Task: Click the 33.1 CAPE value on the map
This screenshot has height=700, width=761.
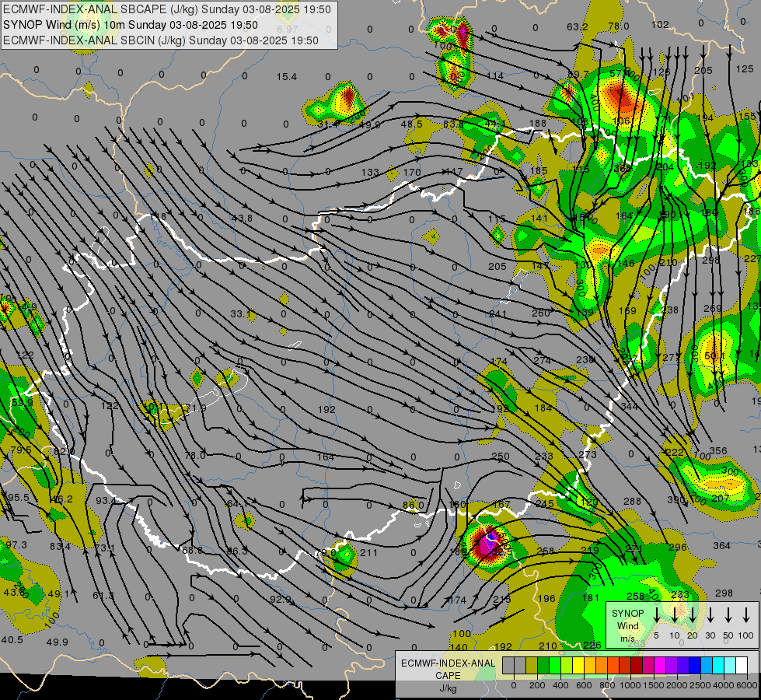Action: coord(241,313)
